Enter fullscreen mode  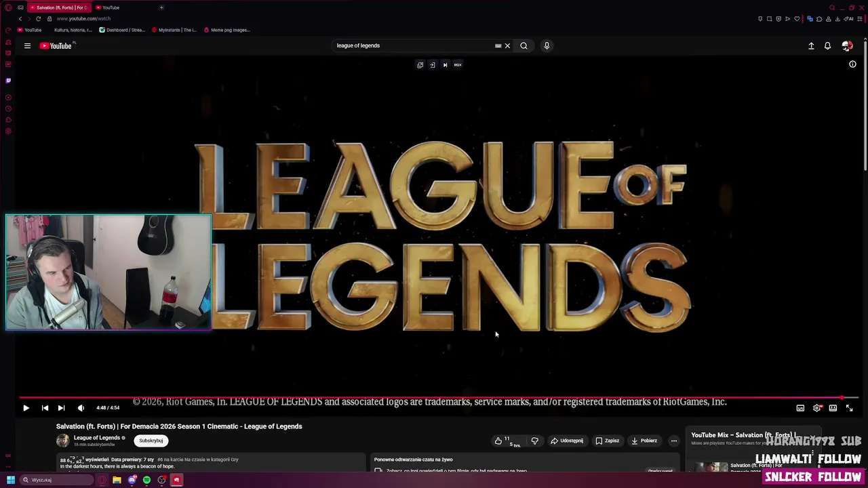coord(849,408)
